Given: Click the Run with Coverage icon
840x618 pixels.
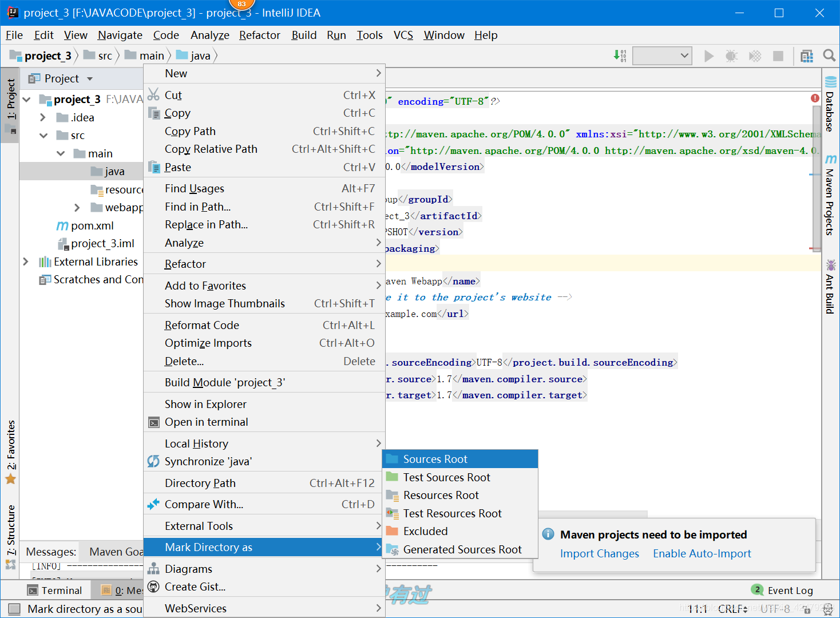Looking at the screenshot, I should (755, 56).
